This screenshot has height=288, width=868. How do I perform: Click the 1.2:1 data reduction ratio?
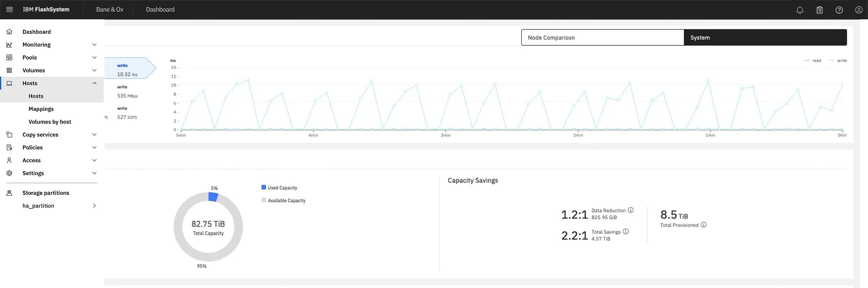pyautogui.click(x=574, y=215)
